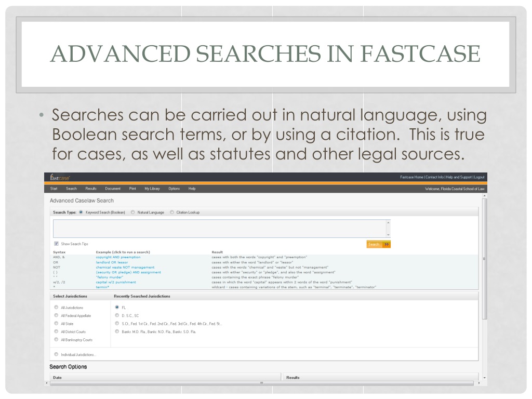Viewport: 532px width, 399px height.
Task: Open the Print menu
Action: (x=132, y=189)
